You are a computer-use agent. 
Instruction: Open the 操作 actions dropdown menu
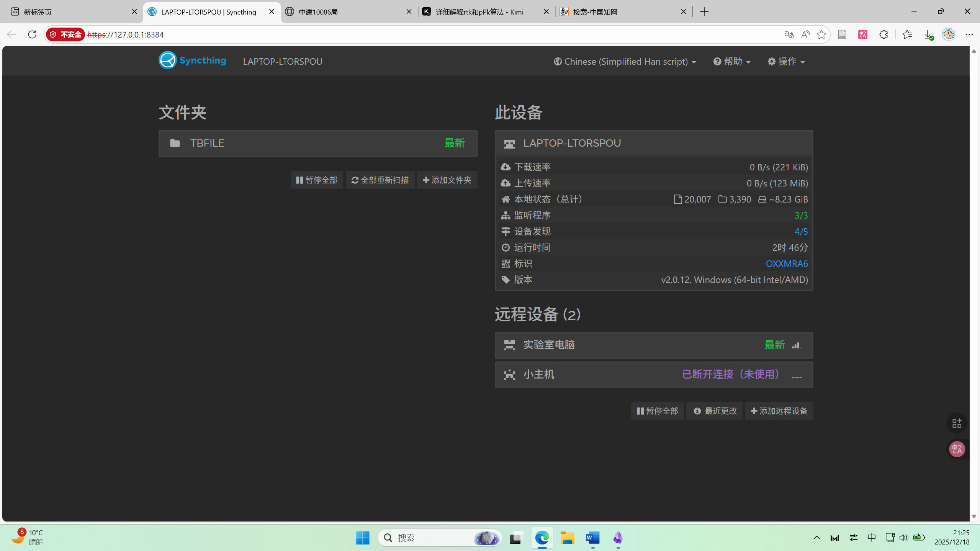786,61
